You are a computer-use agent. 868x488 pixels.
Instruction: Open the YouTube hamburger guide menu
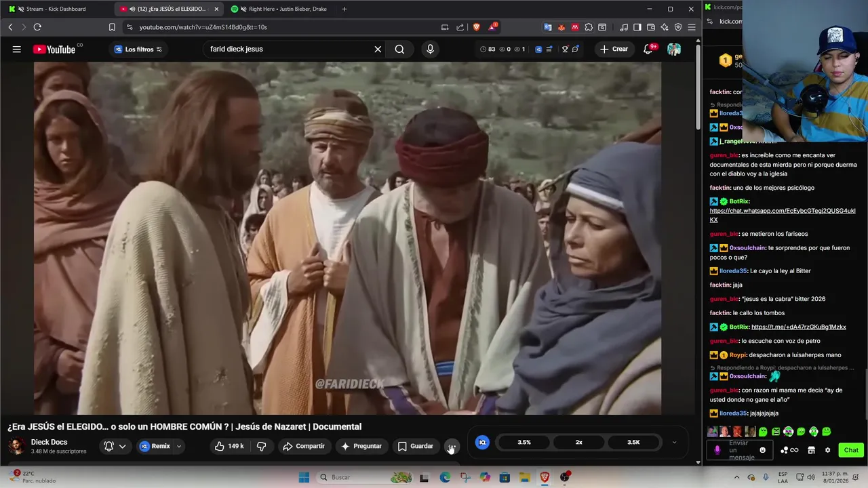(16, 49)
